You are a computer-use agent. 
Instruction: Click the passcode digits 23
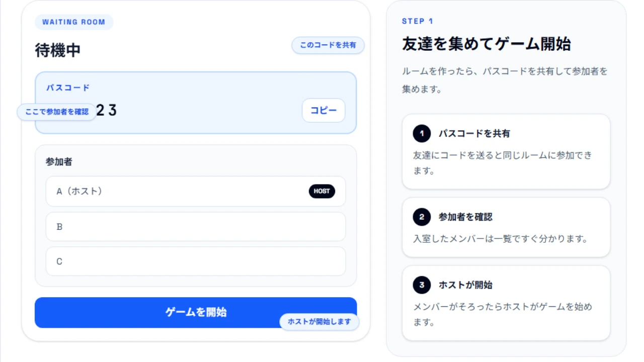coord(106,111)
